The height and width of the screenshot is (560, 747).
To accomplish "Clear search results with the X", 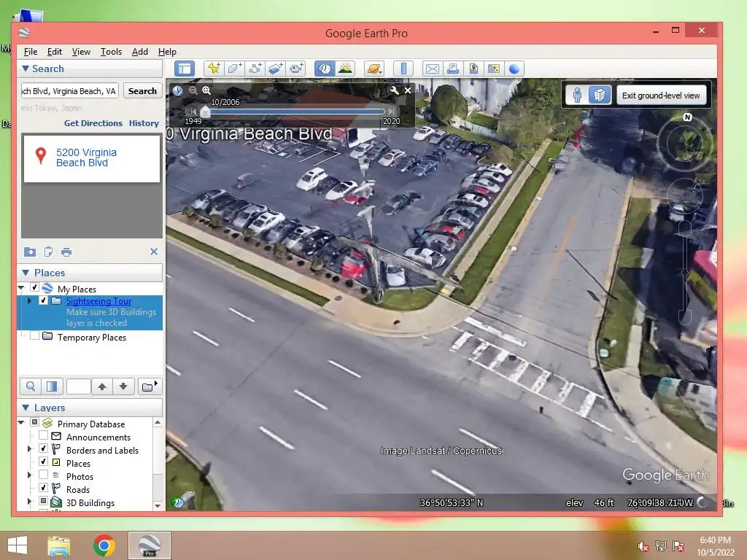I will click(154, 252).
